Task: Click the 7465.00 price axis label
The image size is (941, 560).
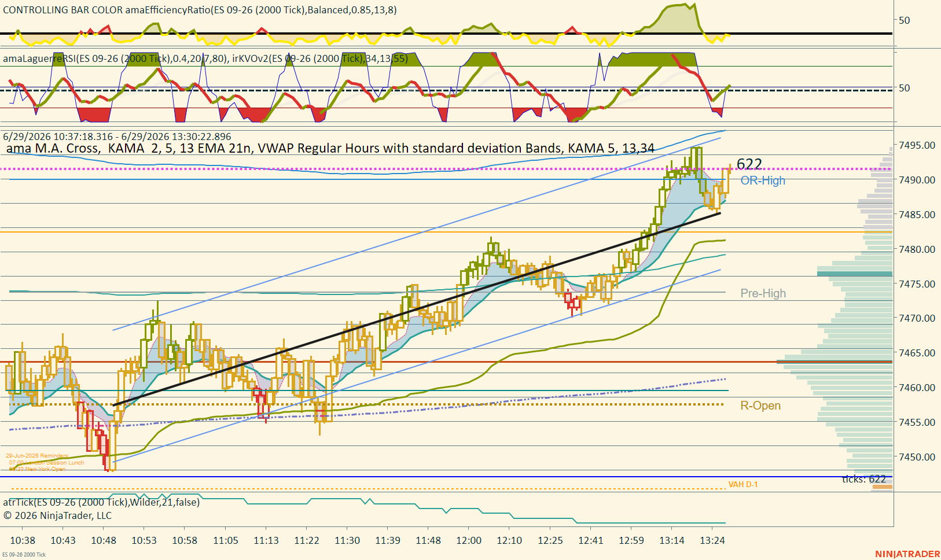Action: point(917,353)
